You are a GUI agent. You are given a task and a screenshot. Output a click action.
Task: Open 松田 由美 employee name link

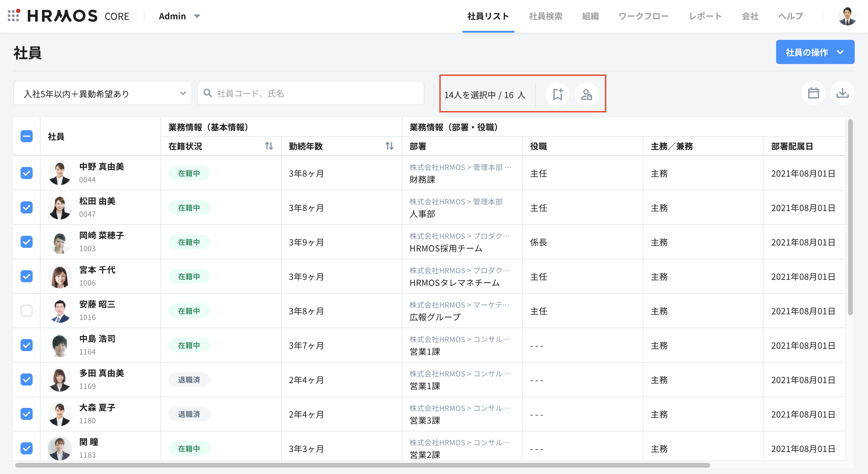pos(97,201)
